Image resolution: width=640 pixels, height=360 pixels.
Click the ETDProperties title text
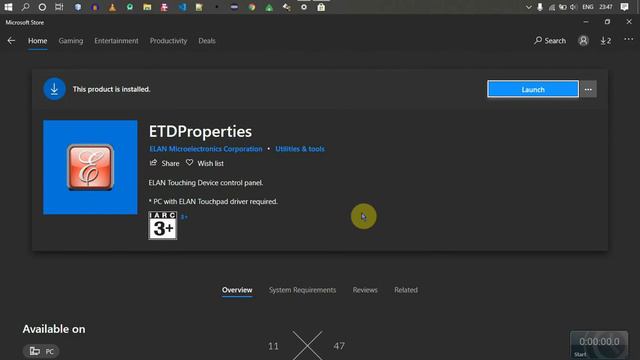point(200,131)
